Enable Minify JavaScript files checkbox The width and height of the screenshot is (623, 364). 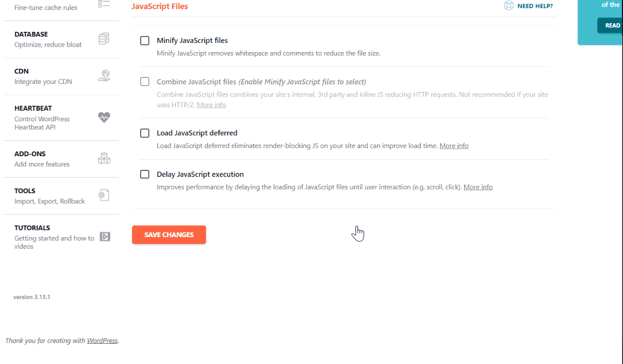145,40
